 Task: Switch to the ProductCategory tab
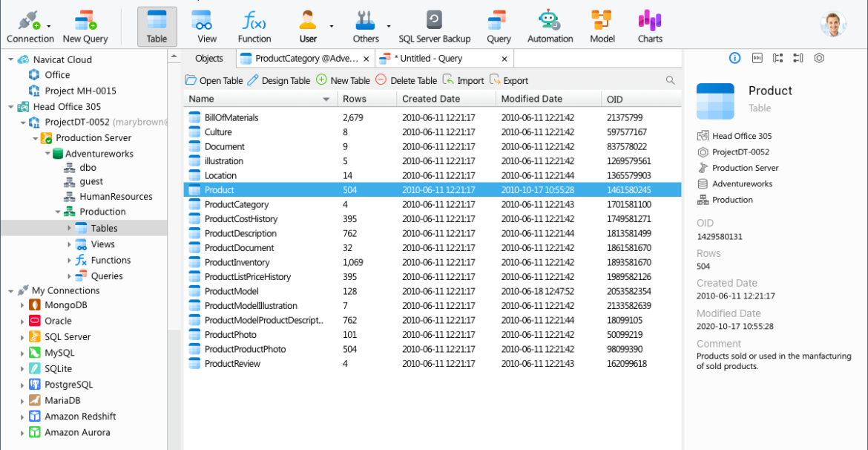pos(306,58)
